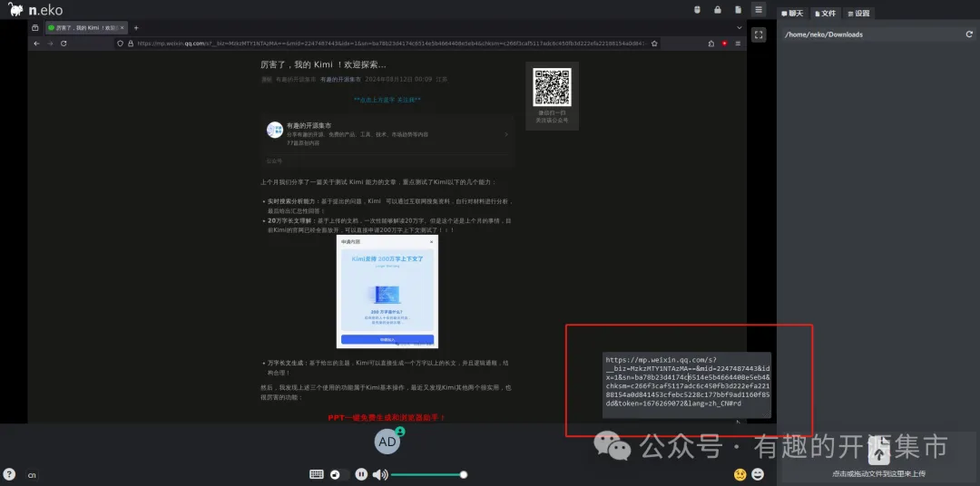Click the chevron on the account card
Screen dimensions: 980x486
click(x=506, y=134)
